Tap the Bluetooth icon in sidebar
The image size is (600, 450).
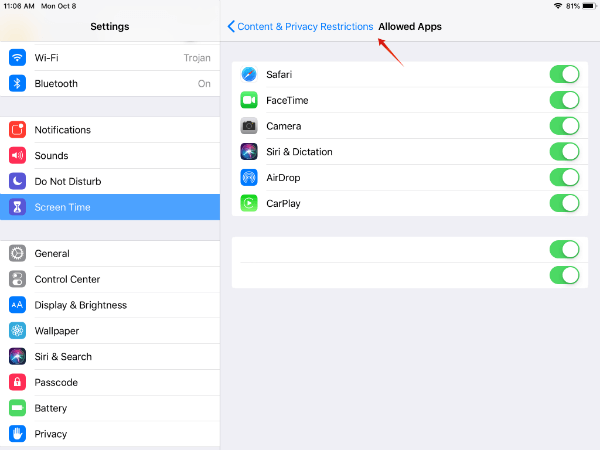pos(17,83)
